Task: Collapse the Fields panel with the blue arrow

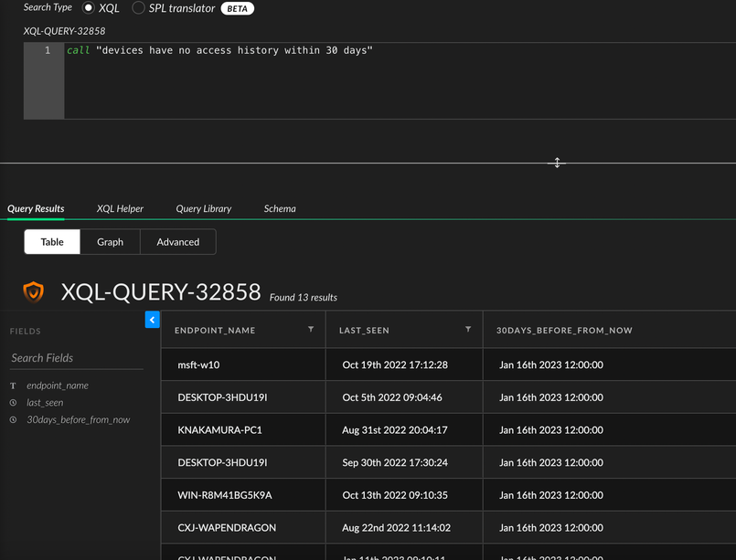Action: coord(153,320)
